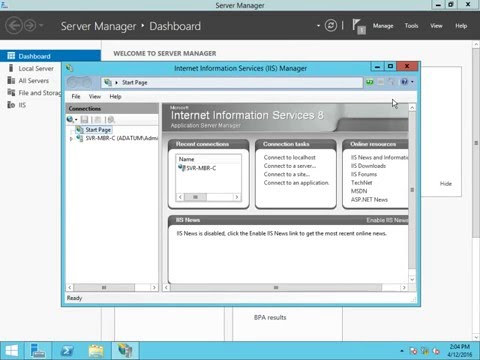The width and height of the screenshot is (480, 360).
Task: Open the Server Manager Help menu
Action: tap(461, 26)
